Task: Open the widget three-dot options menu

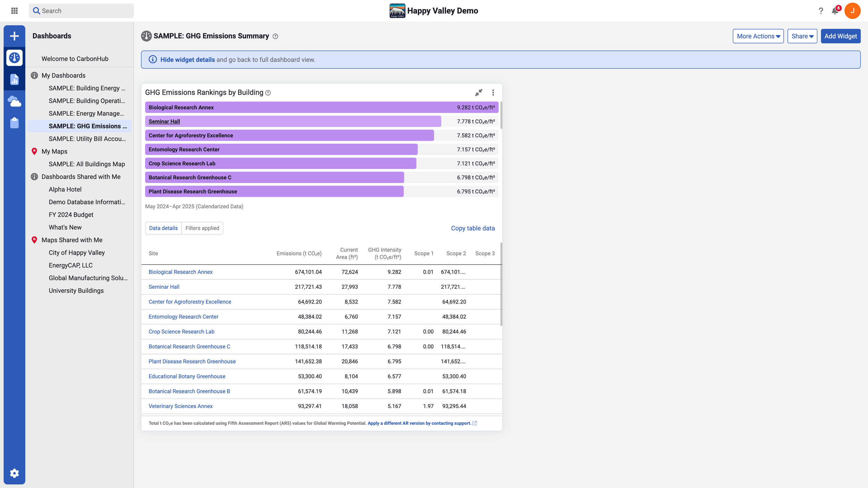Action: click(493, 93)
